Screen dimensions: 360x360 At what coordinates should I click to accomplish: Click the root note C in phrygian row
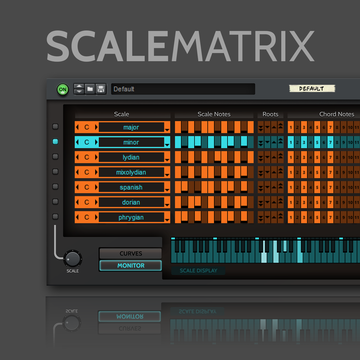coord(87,217)
